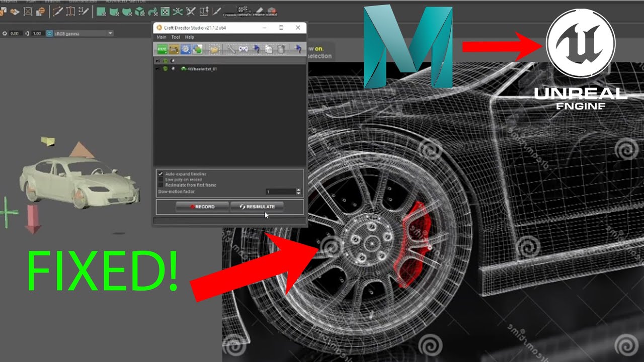Image resolution: width=644 pixels, height=362 pixels.
Task: Click the Slow-motion factor value field
Action: 280,192
